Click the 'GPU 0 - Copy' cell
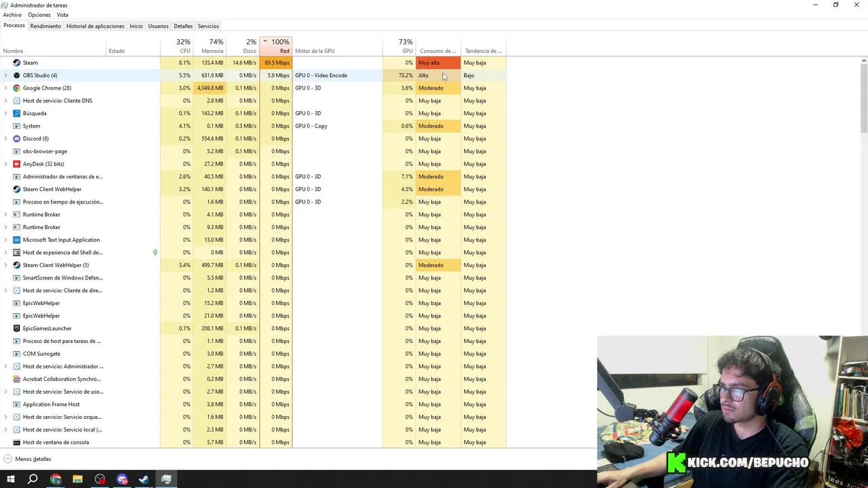The width and height of the screenshot is (868, 488). point(337,126)
